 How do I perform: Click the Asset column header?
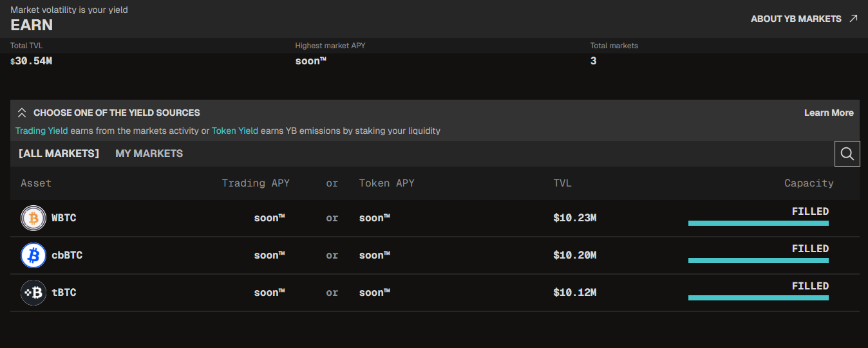pyautogui.click(x=36, y=183)
